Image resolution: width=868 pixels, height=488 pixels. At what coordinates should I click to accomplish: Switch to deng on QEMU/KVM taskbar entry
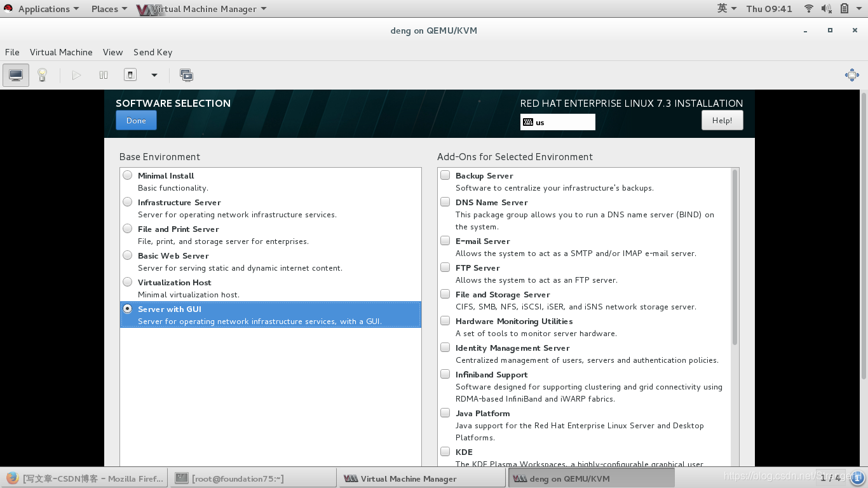[592, 478]
